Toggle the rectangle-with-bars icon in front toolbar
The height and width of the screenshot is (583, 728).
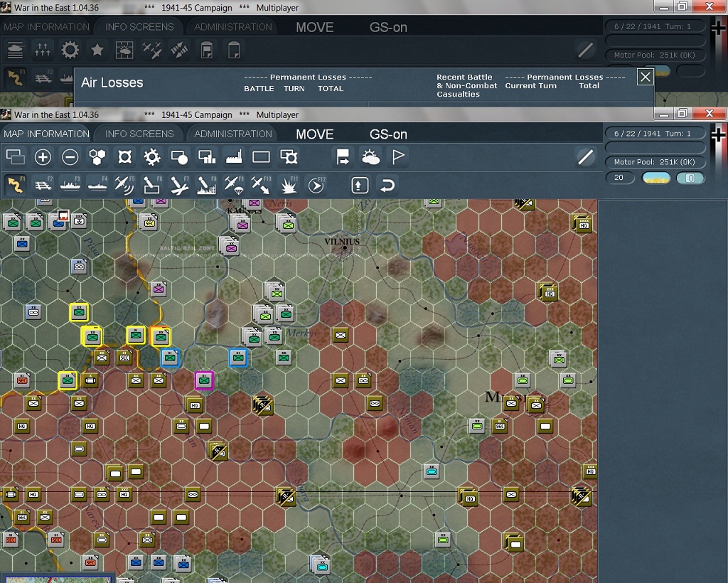coord(207,157)
